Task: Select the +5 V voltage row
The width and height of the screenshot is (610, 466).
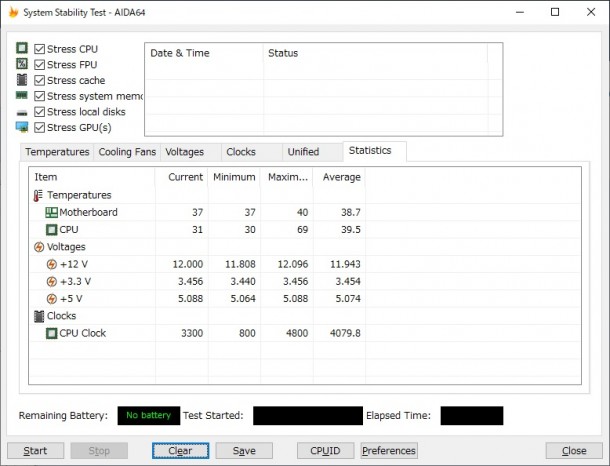Action: tap(74, 298)
